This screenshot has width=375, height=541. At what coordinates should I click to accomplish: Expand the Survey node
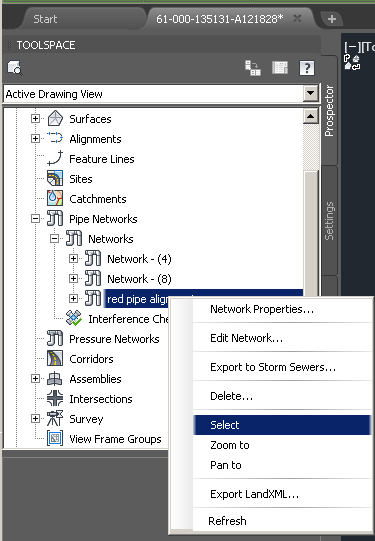click(35, 419)
